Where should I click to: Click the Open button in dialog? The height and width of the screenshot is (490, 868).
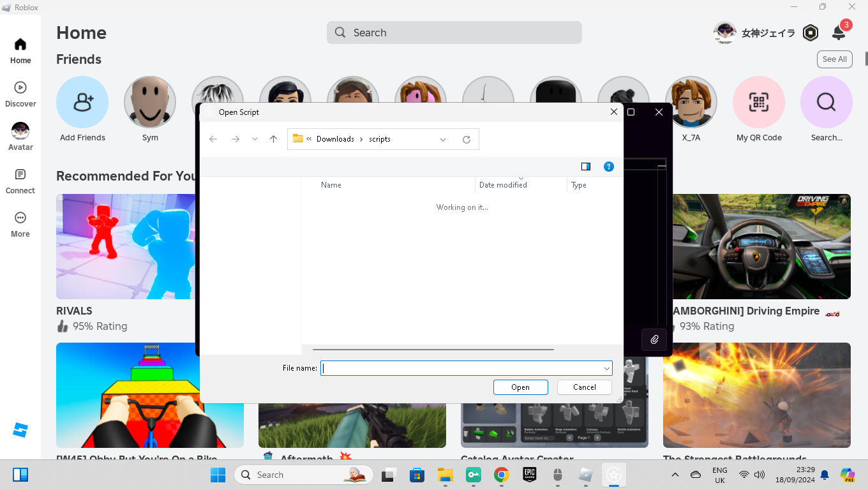[520, 387]
